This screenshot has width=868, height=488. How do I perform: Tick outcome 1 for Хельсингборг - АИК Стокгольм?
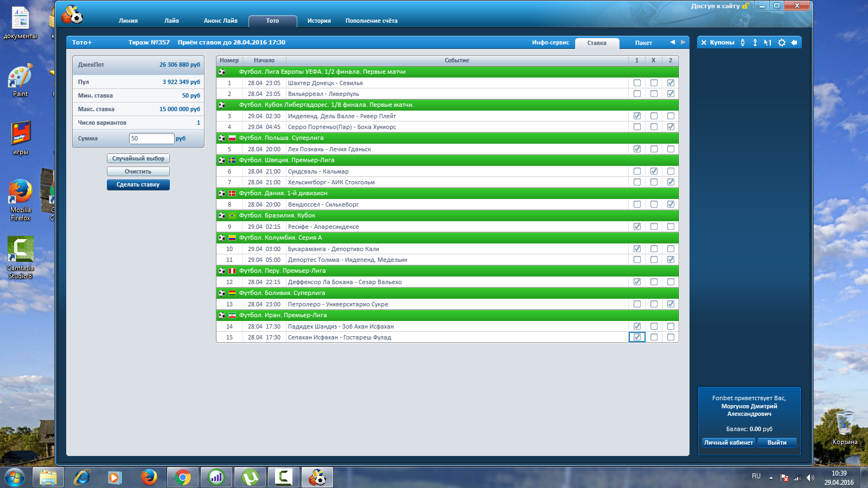pos(637,182)
